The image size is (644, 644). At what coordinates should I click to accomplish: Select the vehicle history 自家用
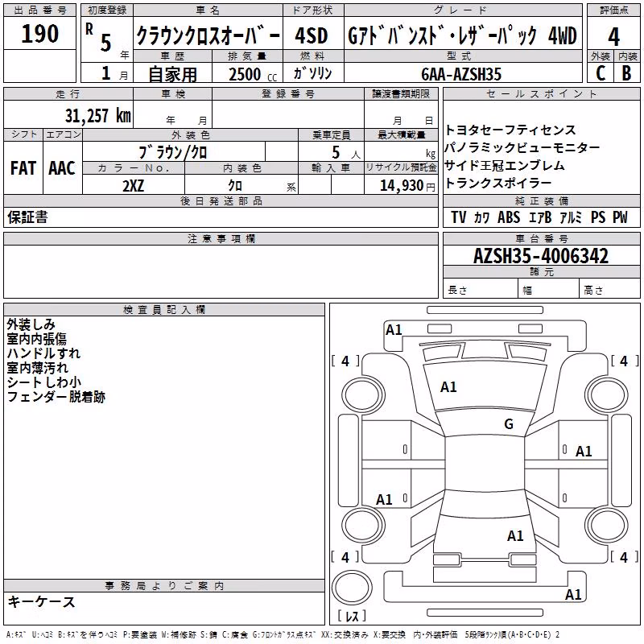click(172, 74)
